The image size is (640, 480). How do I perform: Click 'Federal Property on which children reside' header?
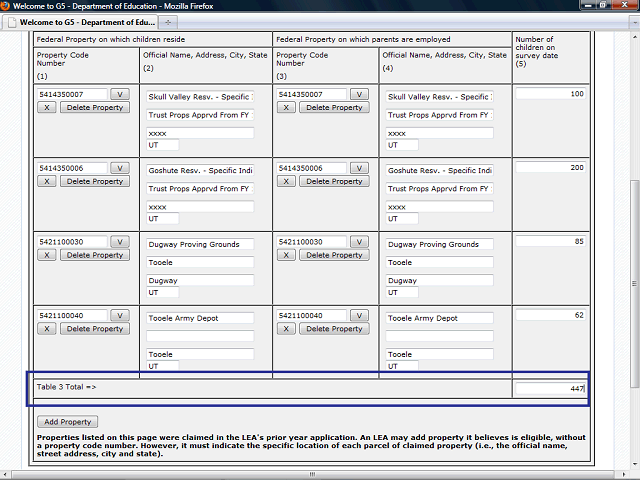(111, 40)
